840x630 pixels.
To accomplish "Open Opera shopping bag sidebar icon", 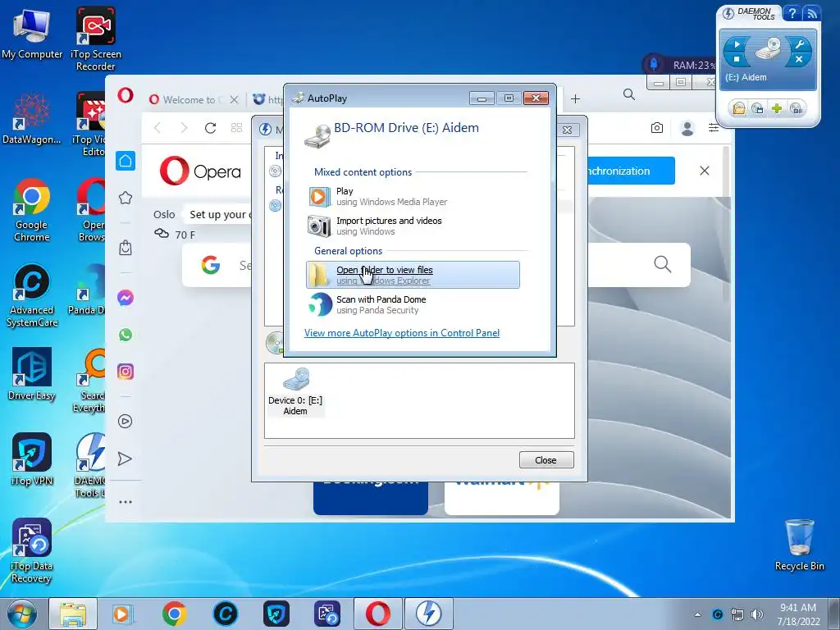I will point(126,248).
